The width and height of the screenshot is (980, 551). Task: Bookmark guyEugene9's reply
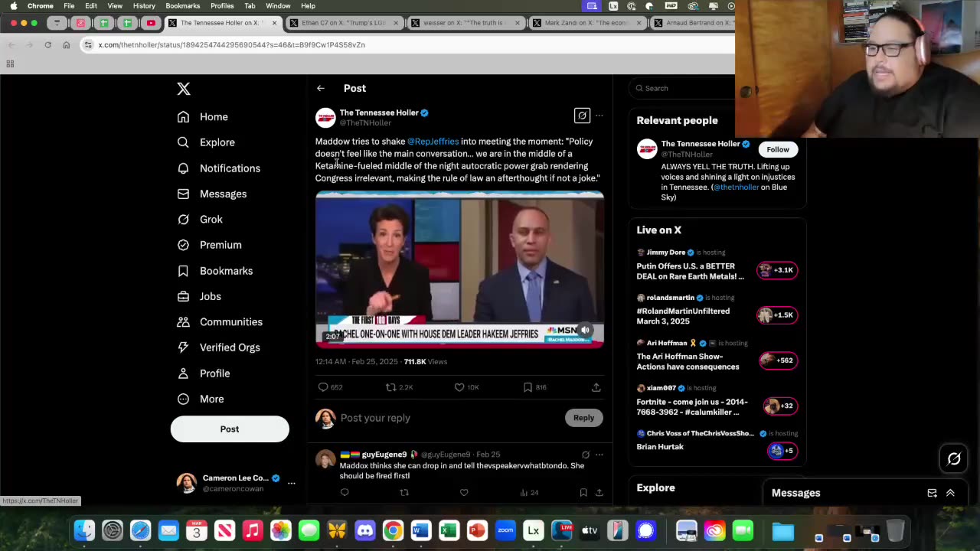point(583,492)
